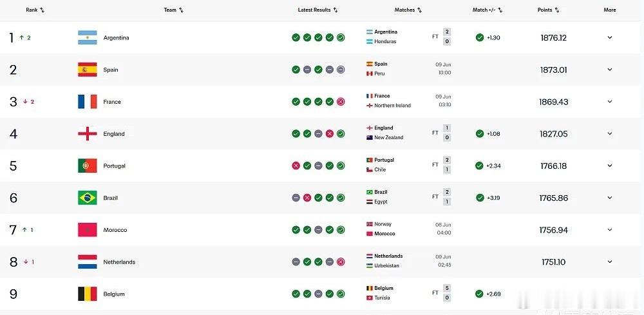Expand Argentina row details chevron

[609, 37]
